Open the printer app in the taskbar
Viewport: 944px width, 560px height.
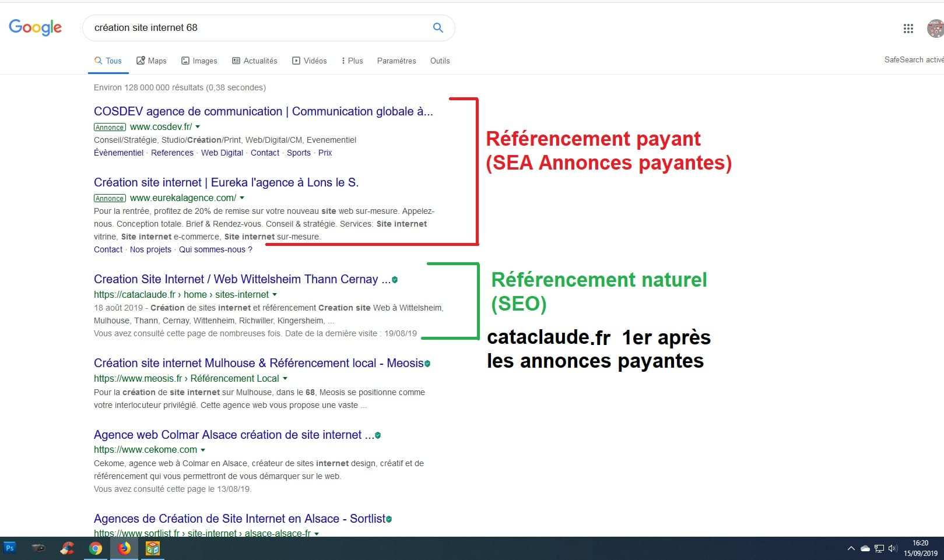38,548
